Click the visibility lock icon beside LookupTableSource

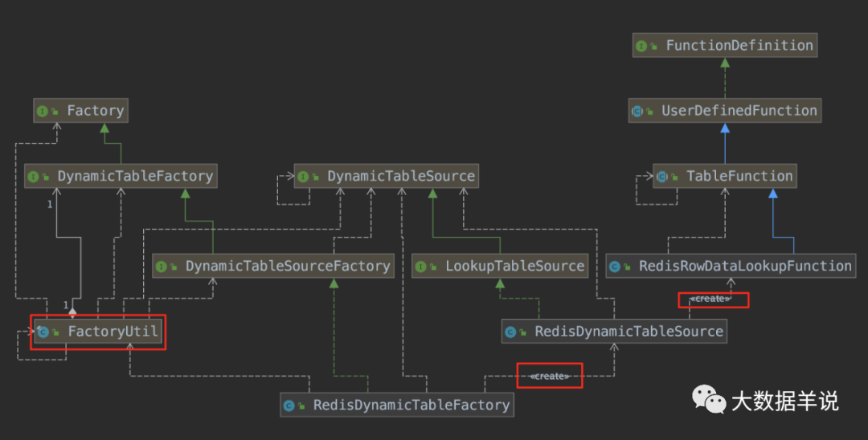(433, 267)
